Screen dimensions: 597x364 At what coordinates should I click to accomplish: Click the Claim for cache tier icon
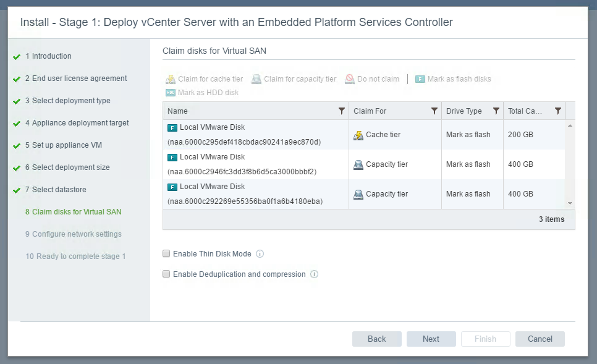[170, 79]
